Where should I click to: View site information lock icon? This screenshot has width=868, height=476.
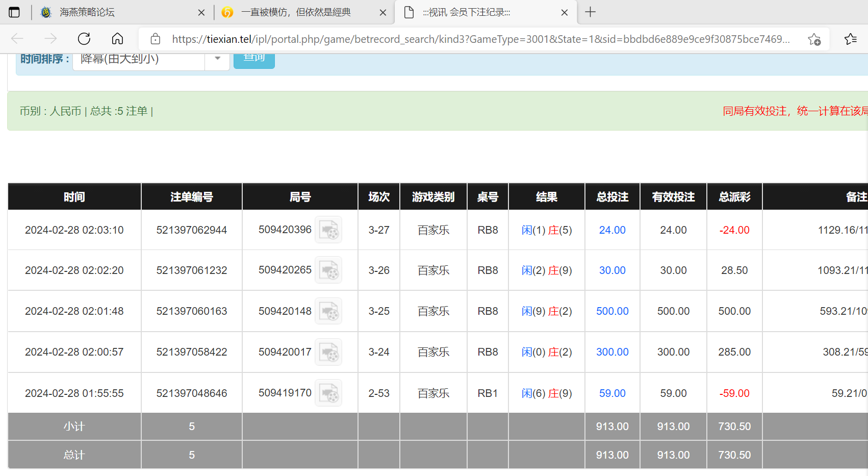156,39
